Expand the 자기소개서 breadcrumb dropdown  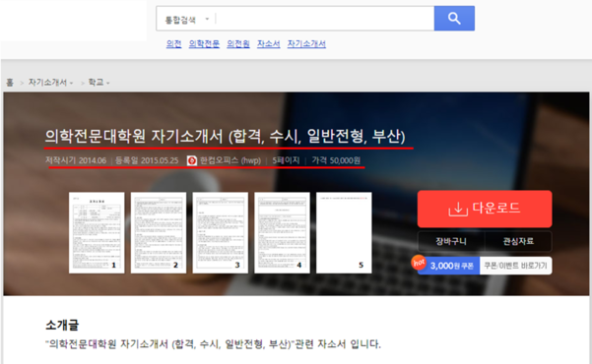click(x=50, y=83)
